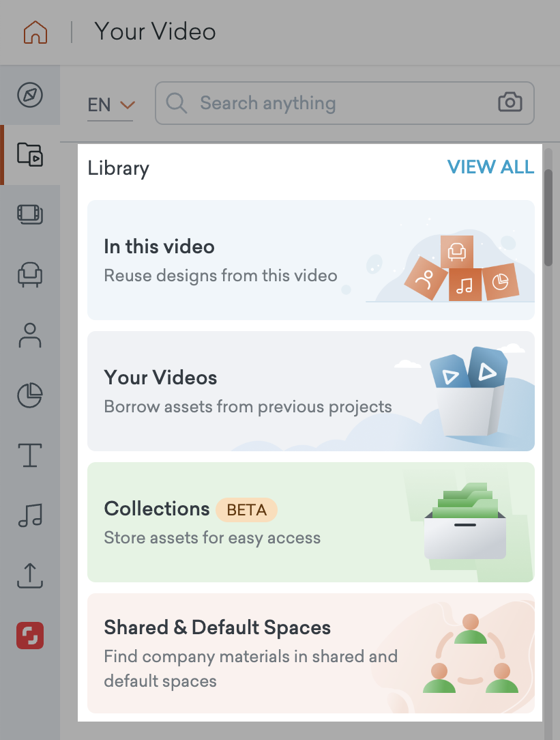The width and height of the screenshot is (560, 740).
Task: Open Shared and Default Spaces
Action: [x=310, y=653]
